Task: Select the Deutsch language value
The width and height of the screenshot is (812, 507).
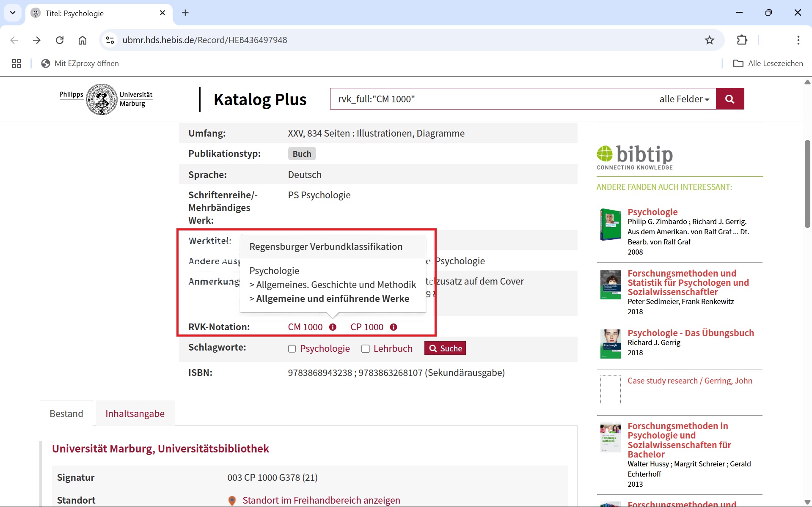Action: [305, 175]
